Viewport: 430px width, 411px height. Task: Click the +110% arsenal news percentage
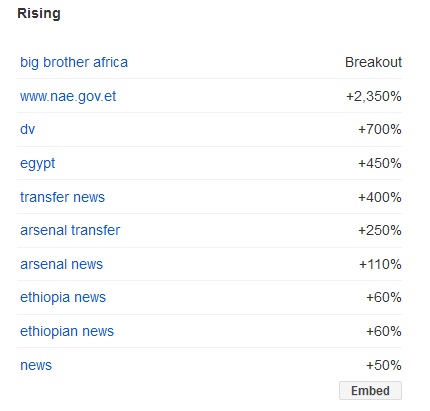pos(380,264)
